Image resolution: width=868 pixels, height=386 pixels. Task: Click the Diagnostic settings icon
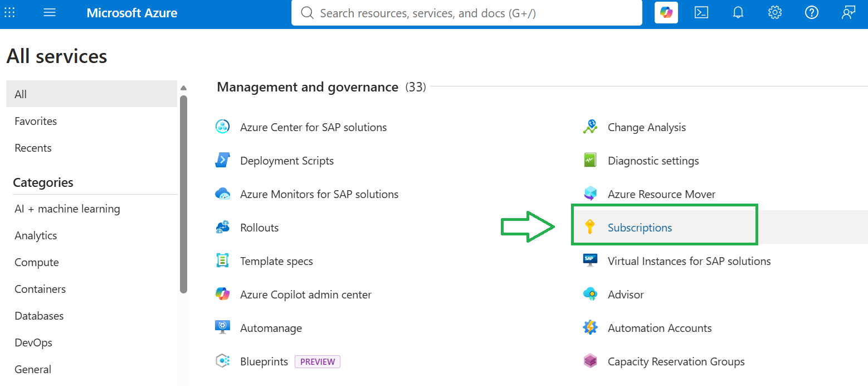590,161
